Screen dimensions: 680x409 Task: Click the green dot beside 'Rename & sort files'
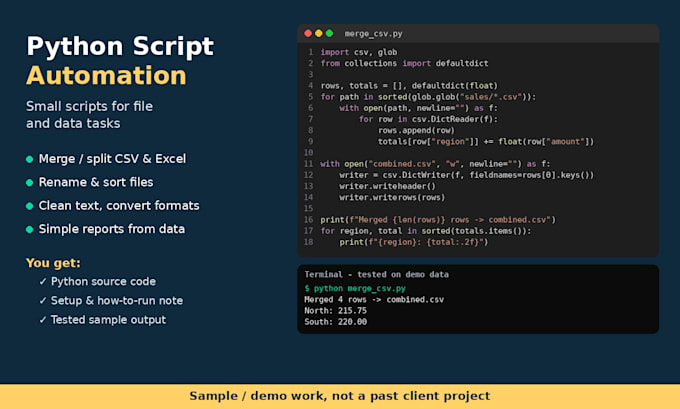tap(29, 183)
